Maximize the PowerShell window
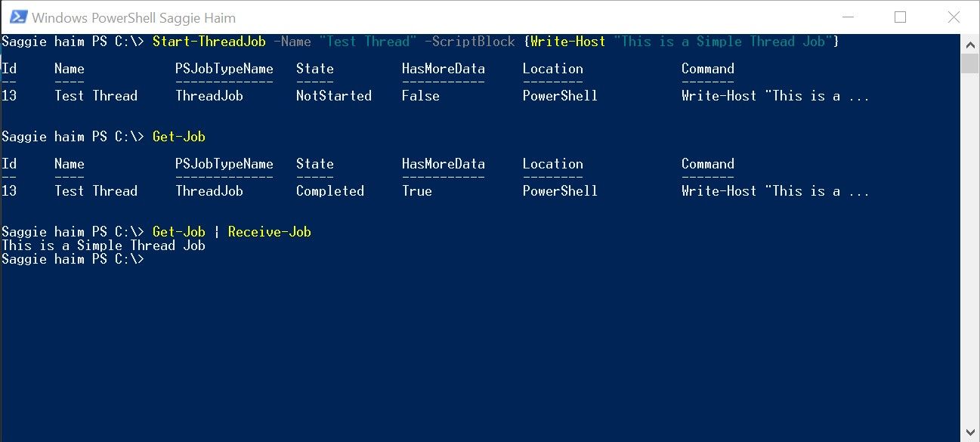The image size is (980, 442). (x=900, y=17)
